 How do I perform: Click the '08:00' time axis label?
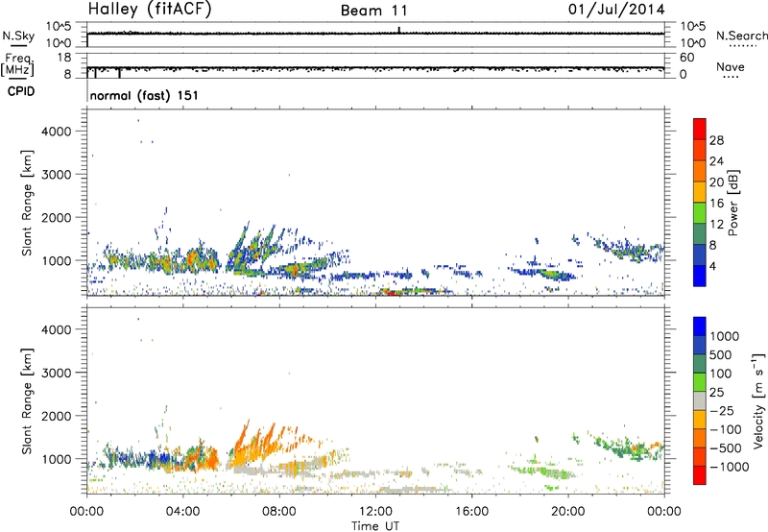(x=279, y=512)
